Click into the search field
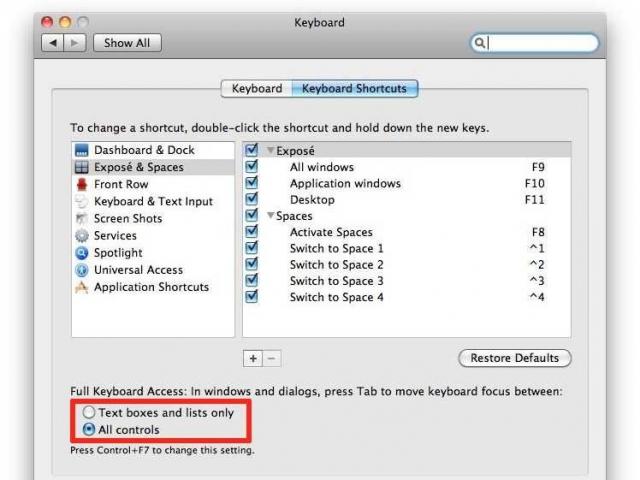Screen dimensions: 640x480 541,43
